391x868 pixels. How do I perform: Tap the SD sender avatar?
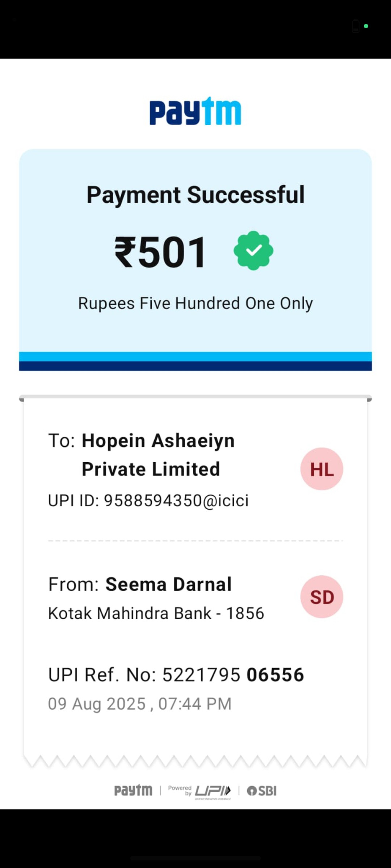tap(322, 597)
